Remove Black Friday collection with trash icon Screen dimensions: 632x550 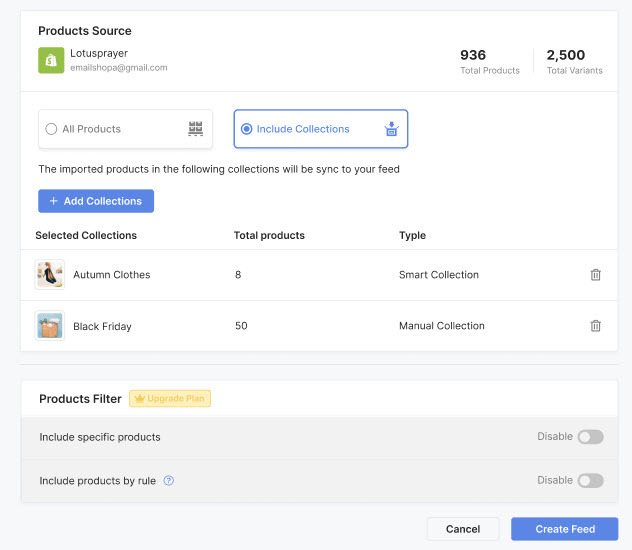[595, 326]
